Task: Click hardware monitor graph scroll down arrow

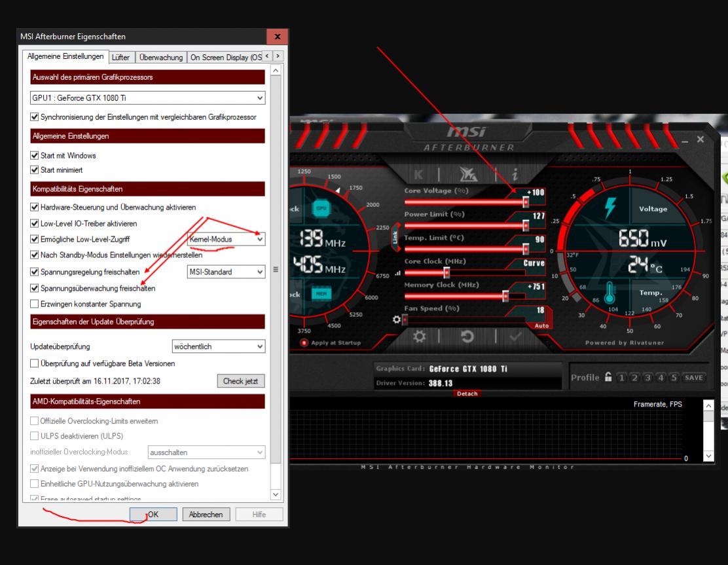Action: [708, 456]
